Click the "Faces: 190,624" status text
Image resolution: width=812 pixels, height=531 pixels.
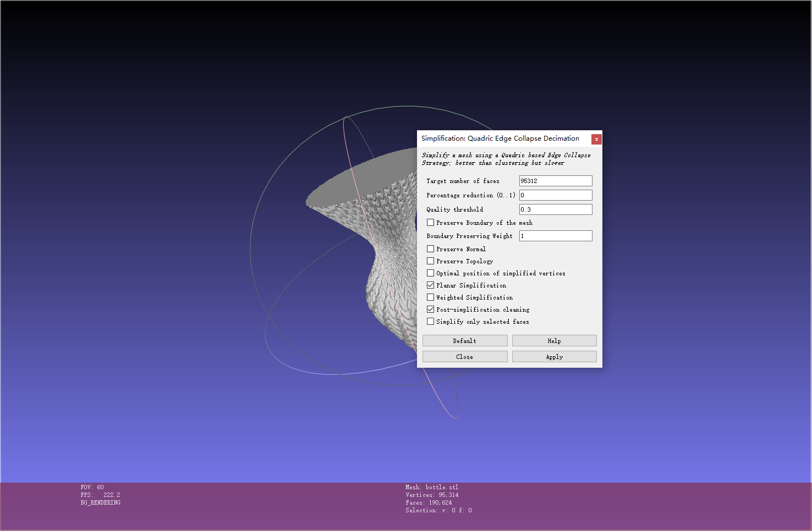[x=429, y=502]
